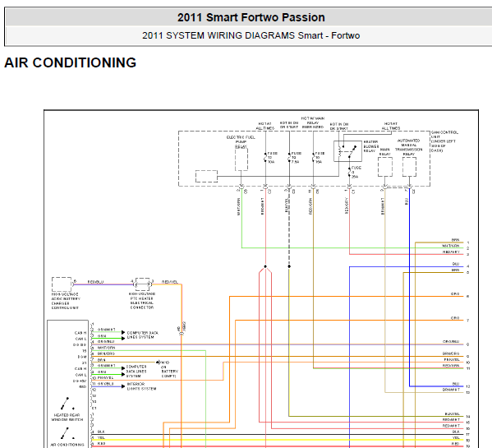This screenshot has height=448, width=492.
Task: Select the "ORG" label at right pin 7
Action: pyautogui.click(x=455, y=318)
